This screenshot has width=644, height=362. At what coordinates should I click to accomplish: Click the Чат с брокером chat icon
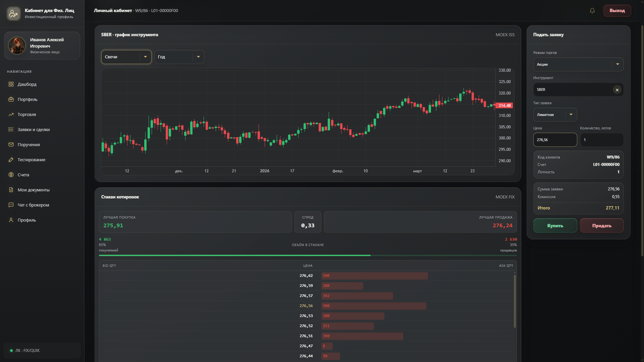[11, 205]
